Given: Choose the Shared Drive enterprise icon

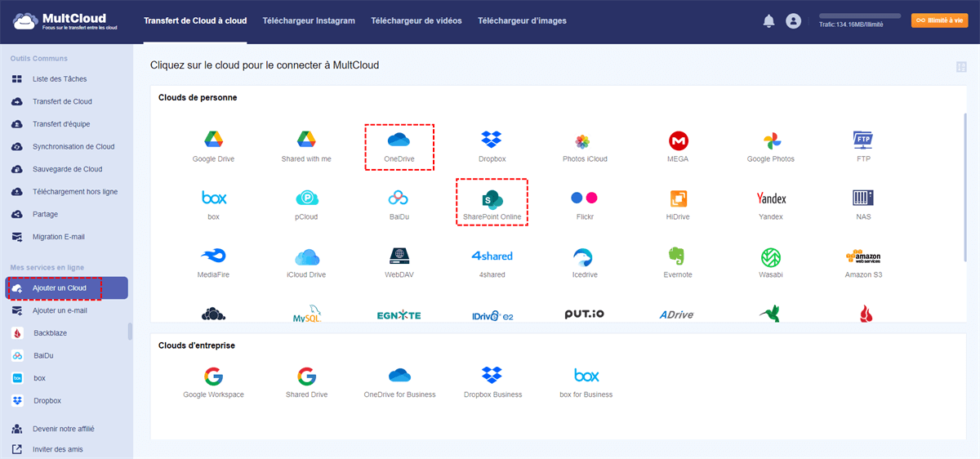Looking at the screenshot, I should (306, 376).
